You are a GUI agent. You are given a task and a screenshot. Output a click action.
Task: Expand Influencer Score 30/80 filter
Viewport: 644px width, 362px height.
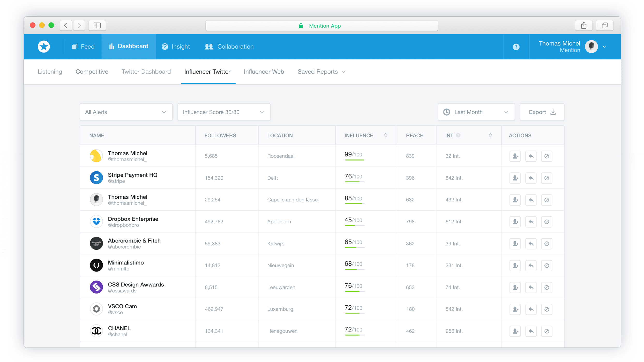click(x=224, y=112)
